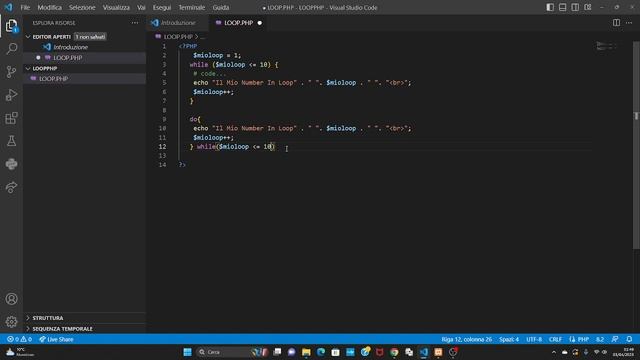Click the PHP version 8.2 status item

600,339
